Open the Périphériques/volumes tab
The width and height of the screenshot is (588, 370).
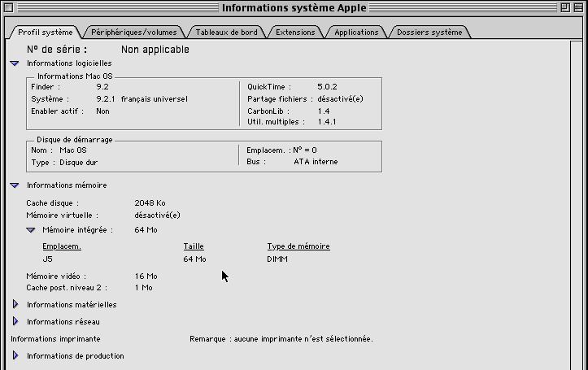pyautogui.click(x=134, y=33)
